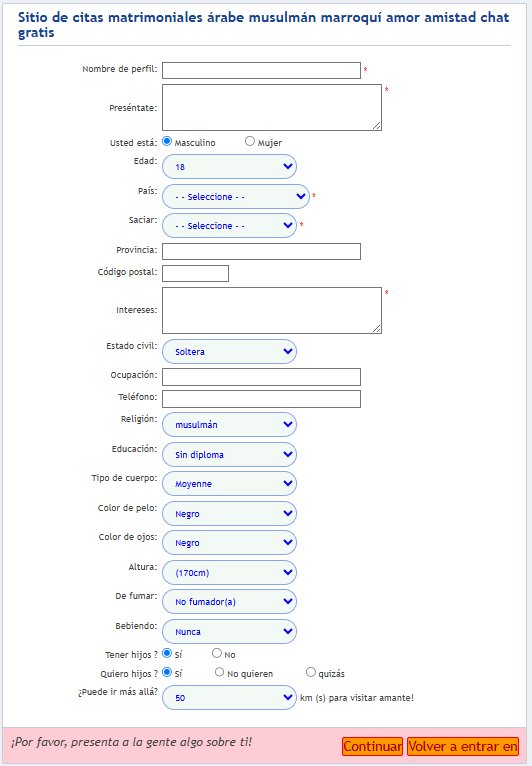Select the Masculino radio button
The height and width of the screenshot is (766, 532).
pyautogui.click(x=167, y=141)
